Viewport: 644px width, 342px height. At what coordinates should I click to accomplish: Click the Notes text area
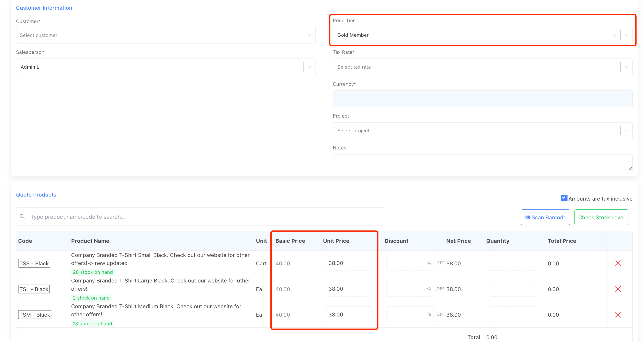[x=482, y=163]
